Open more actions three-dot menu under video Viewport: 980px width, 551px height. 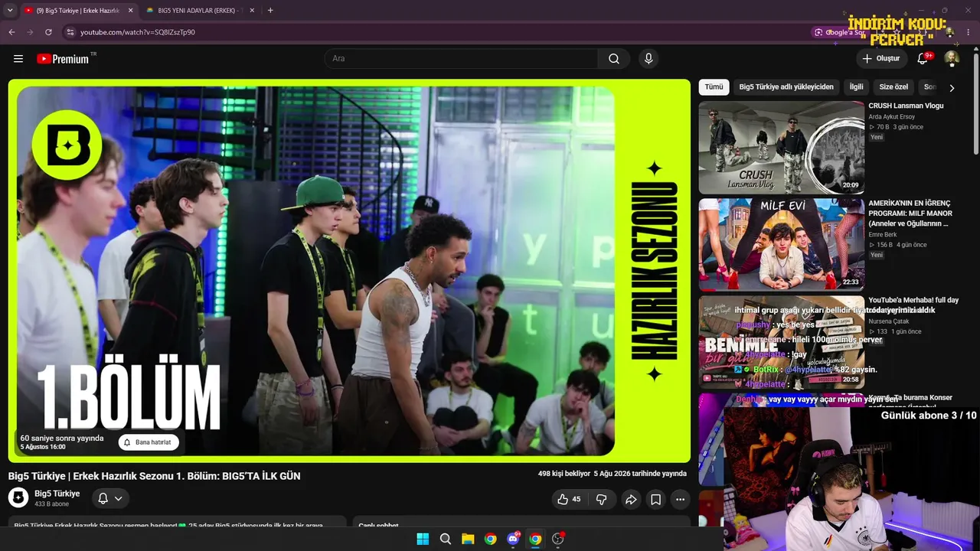tap(680, 499)
